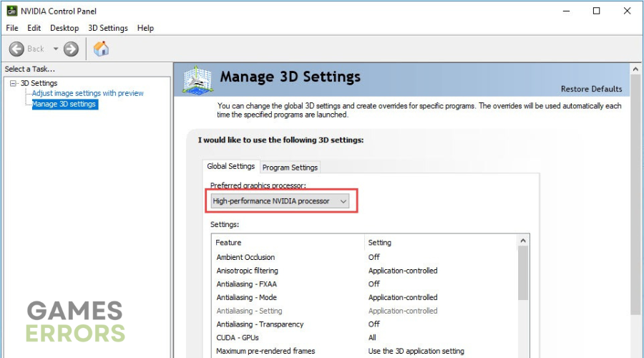
Task: Open the Help menu
Action: point(145,28)
